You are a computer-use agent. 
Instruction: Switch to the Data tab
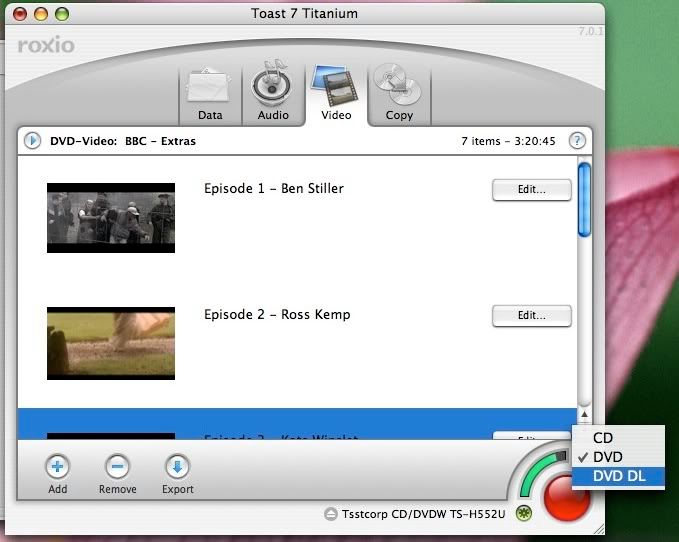(210, 94)
